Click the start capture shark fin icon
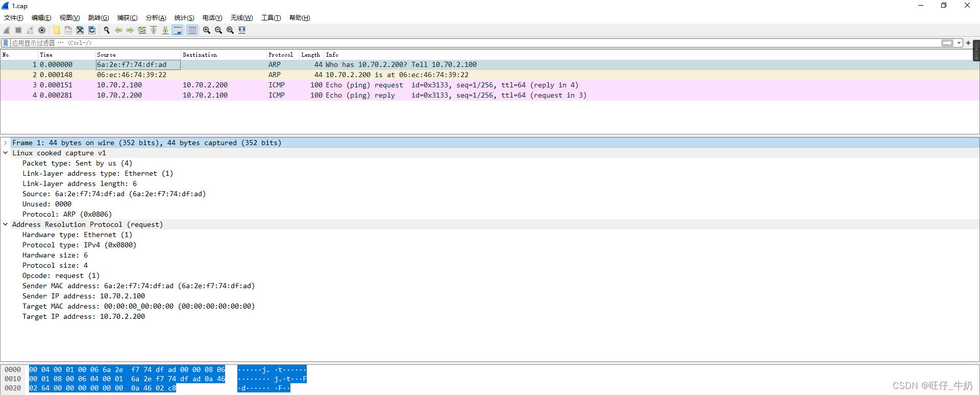The height and width of the screenshot is (395, 980). pyautogui.click(x=7, y=30)
